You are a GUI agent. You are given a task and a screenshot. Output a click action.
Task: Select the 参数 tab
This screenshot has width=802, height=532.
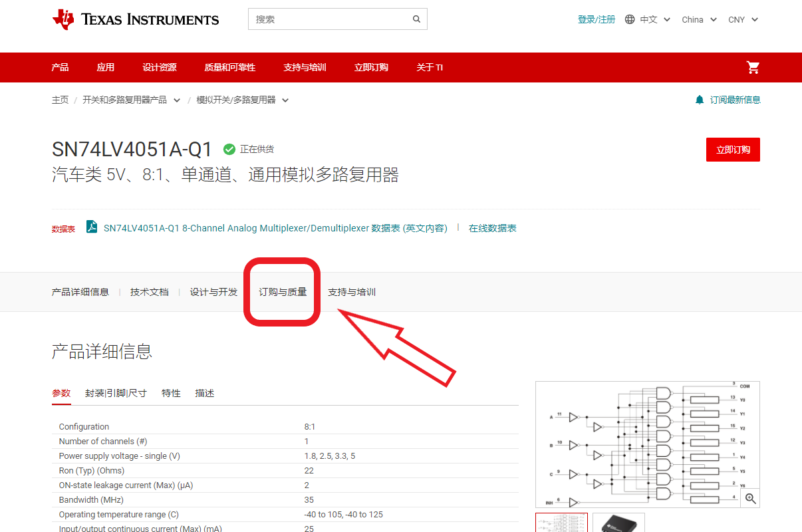(x=61, y=393)
